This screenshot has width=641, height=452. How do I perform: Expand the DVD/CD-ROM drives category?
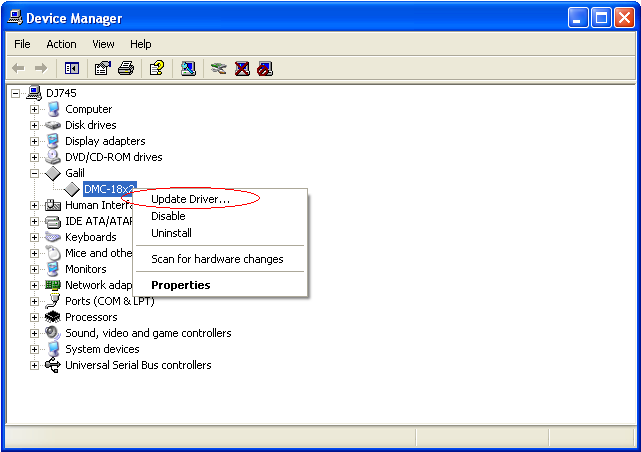34,157
